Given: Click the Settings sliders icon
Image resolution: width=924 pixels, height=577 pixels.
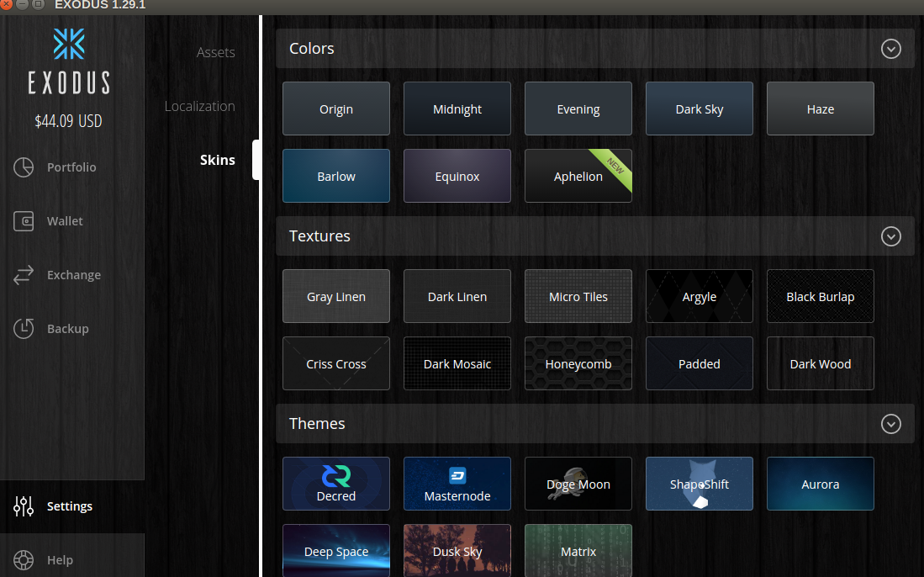Looking at the screenshot, I should (24, 506).
